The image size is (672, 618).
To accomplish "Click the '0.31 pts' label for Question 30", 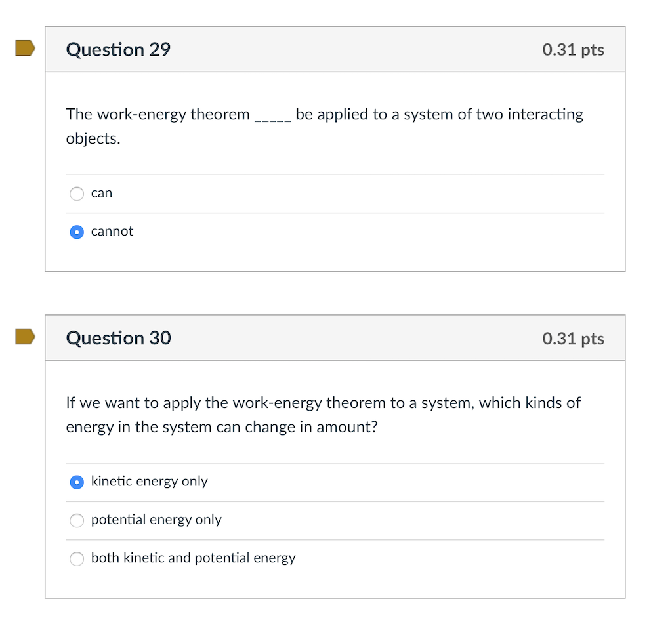I will 573,339.
